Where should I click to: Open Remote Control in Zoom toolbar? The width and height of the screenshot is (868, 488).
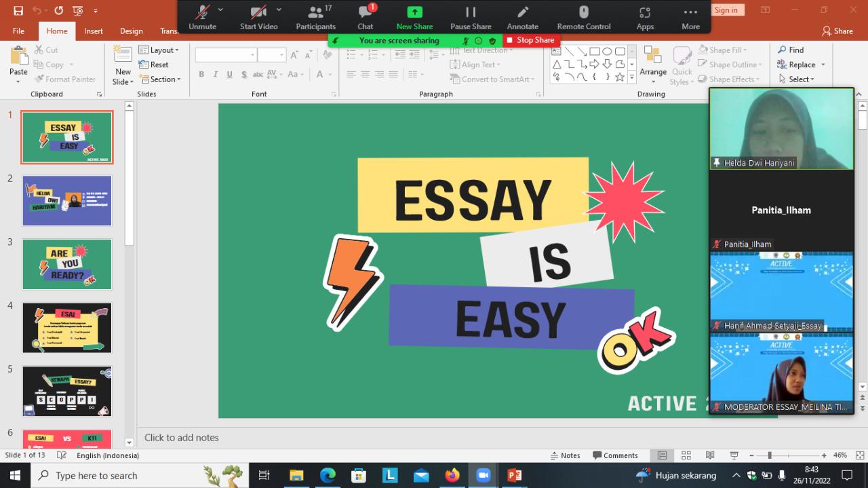(583, 18)
